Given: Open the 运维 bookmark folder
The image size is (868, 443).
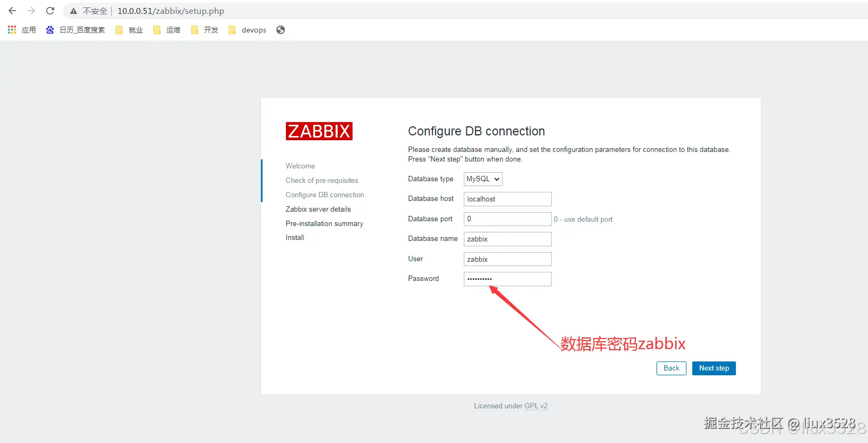Looking at the screenshot, I should click(167, 30).
